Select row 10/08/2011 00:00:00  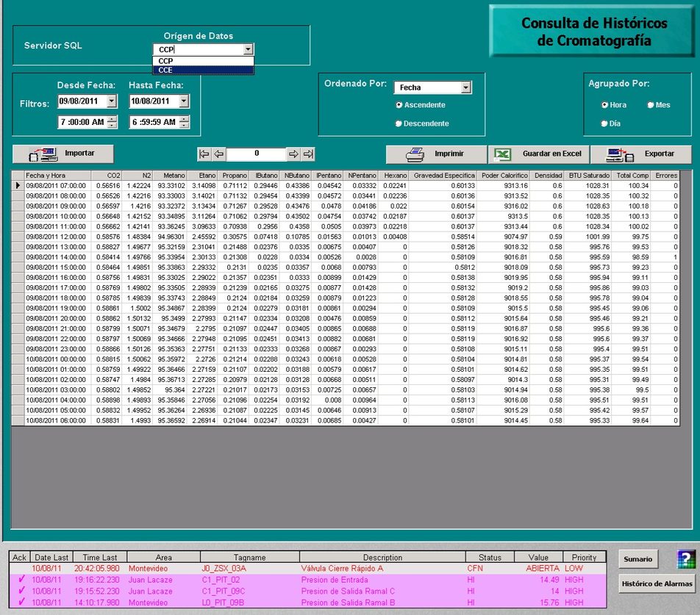click(x=345, y=359)
